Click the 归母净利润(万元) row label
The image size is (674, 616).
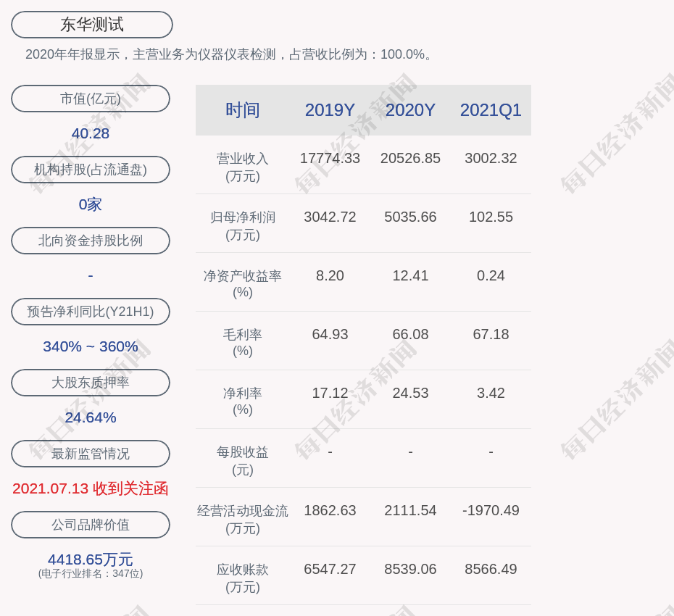(x=243, y=225)
